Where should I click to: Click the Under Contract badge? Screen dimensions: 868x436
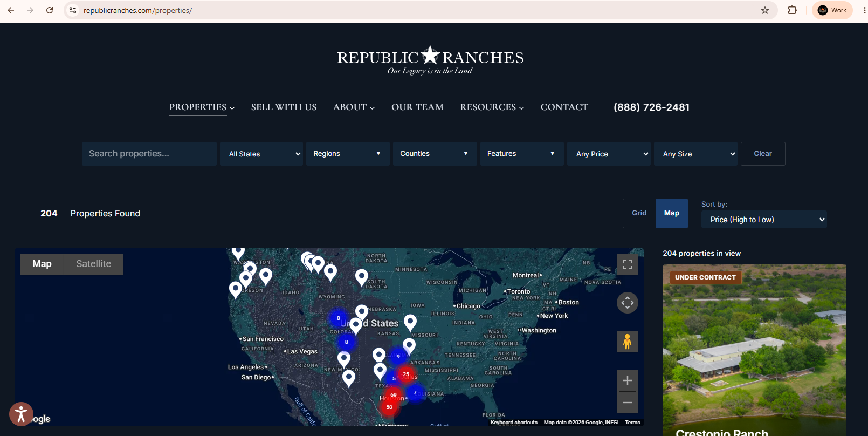click(705, 277)
